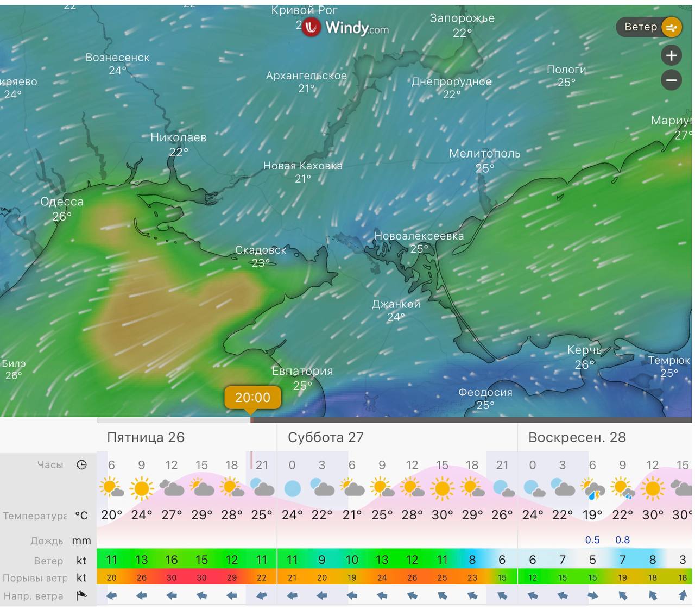Click the Днепрорудное city label
Screen dimensions: 695x616
pos(451,81)
